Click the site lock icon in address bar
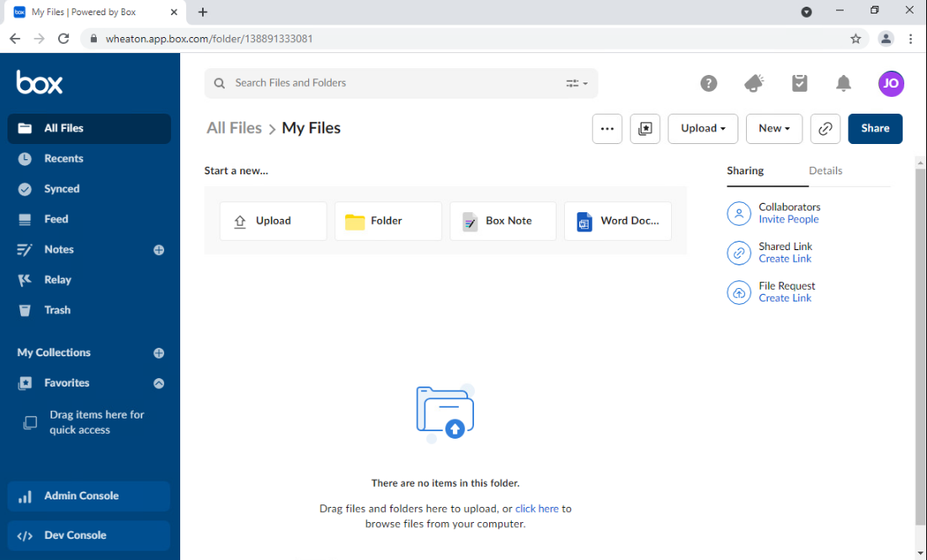Image resolution: width=927 pixels, height=560 pixels. tap(93, 39)
